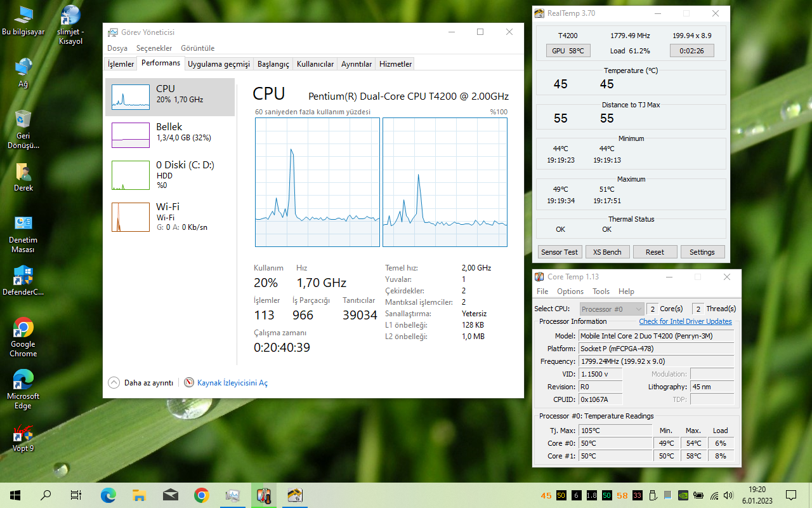Screen dimensions: 812x508
Task: Click Model field Mobile Intel Core 2 Duo T4200
Action: 657,336
